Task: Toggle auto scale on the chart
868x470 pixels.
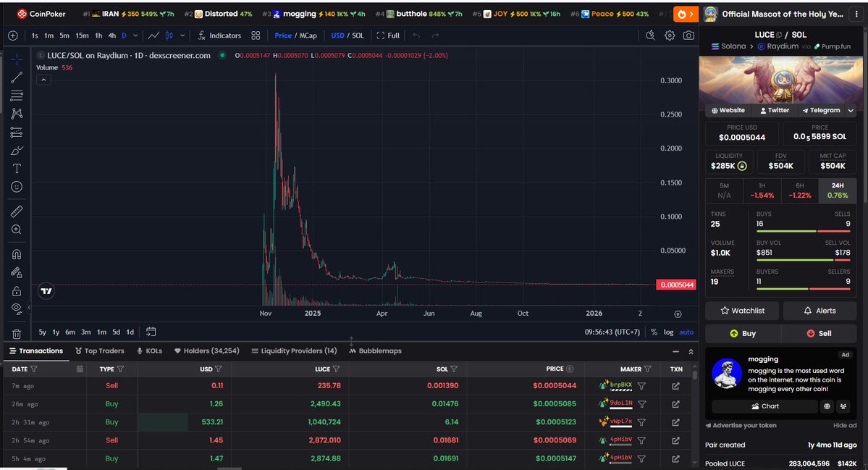Action: 686,332
